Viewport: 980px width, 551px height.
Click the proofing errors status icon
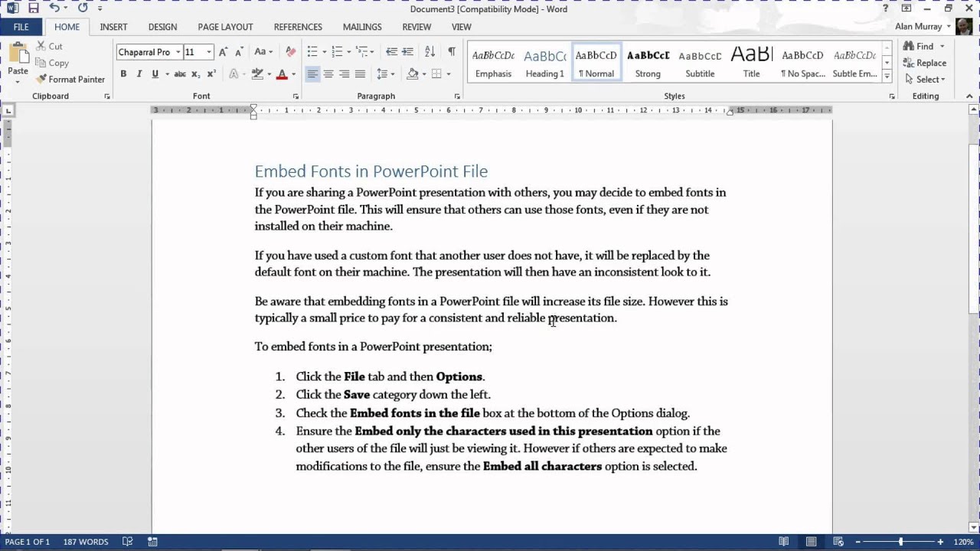(128, 542)
